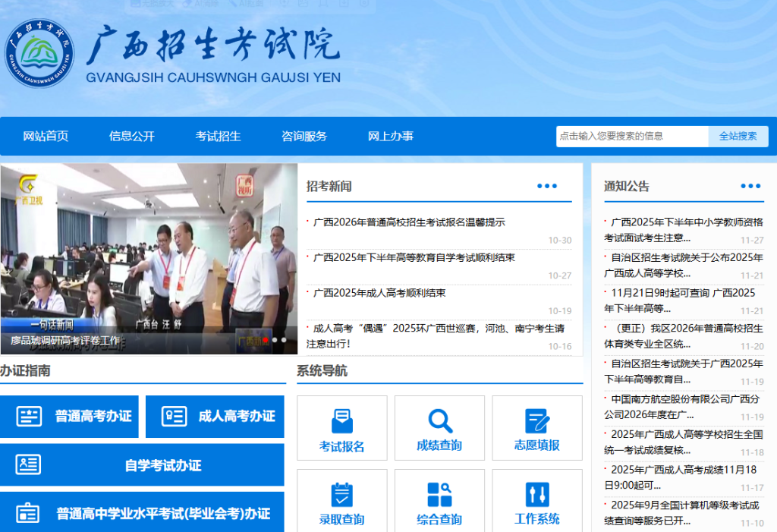Click the 自学考试办证 badge icon
Screen dimensions: 777x532
[28, 464]
